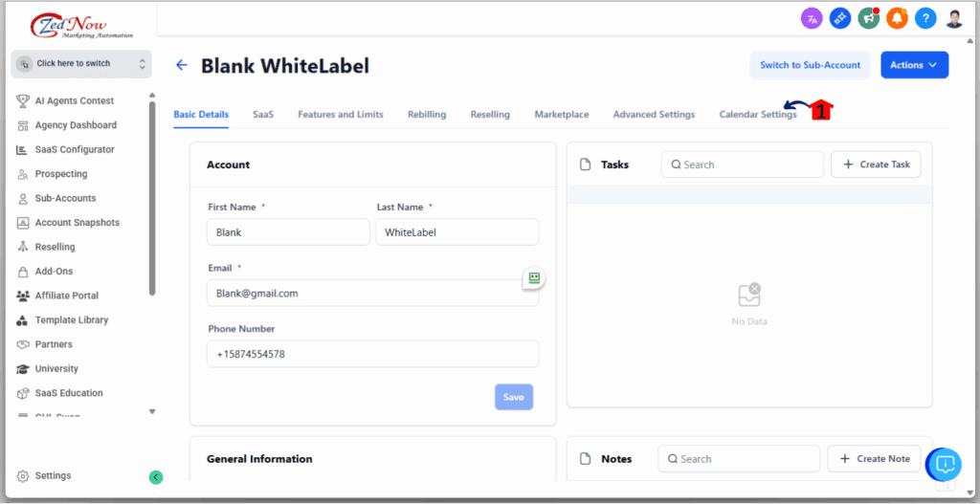Click the Email input field

(373, 293)
